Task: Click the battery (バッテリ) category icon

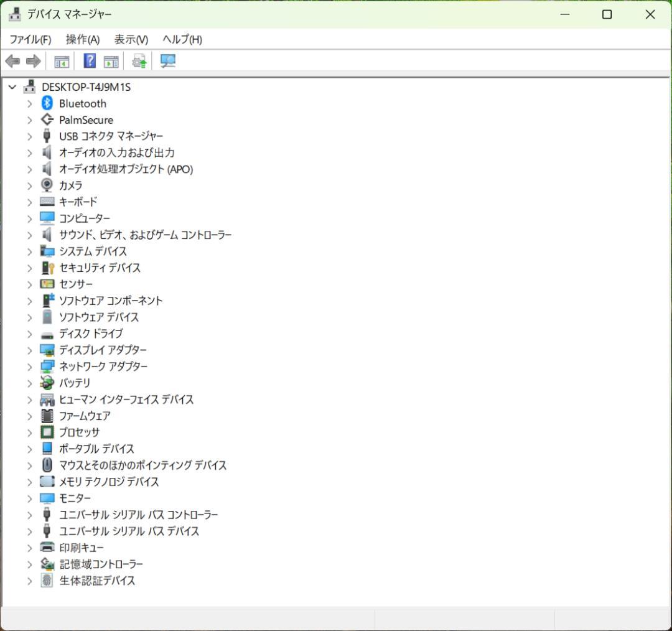Action: click(x=47, y=383)
